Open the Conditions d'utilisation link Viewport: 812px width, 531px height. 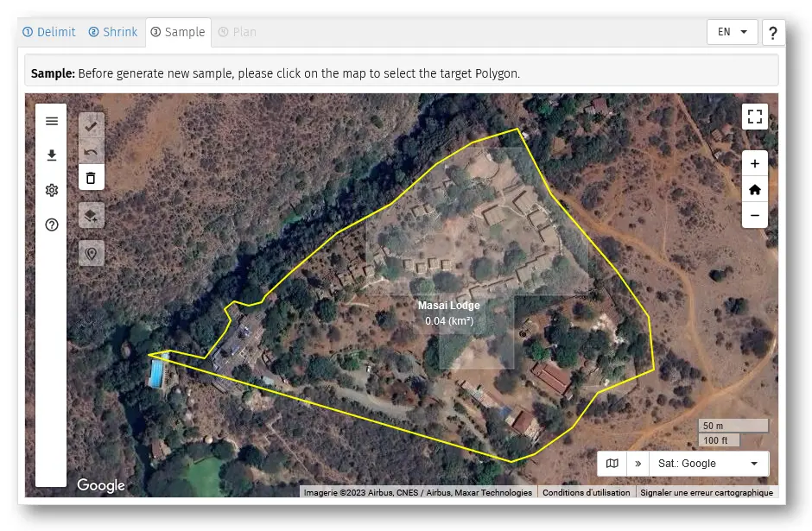[x=586, y=492]
